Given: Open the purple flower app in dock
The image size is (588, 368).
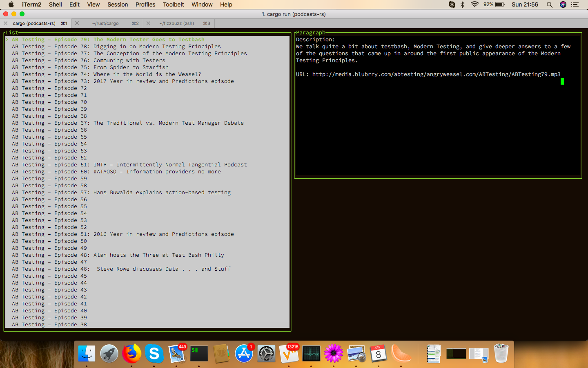Looking at the screenshot, I should point(334,354).
